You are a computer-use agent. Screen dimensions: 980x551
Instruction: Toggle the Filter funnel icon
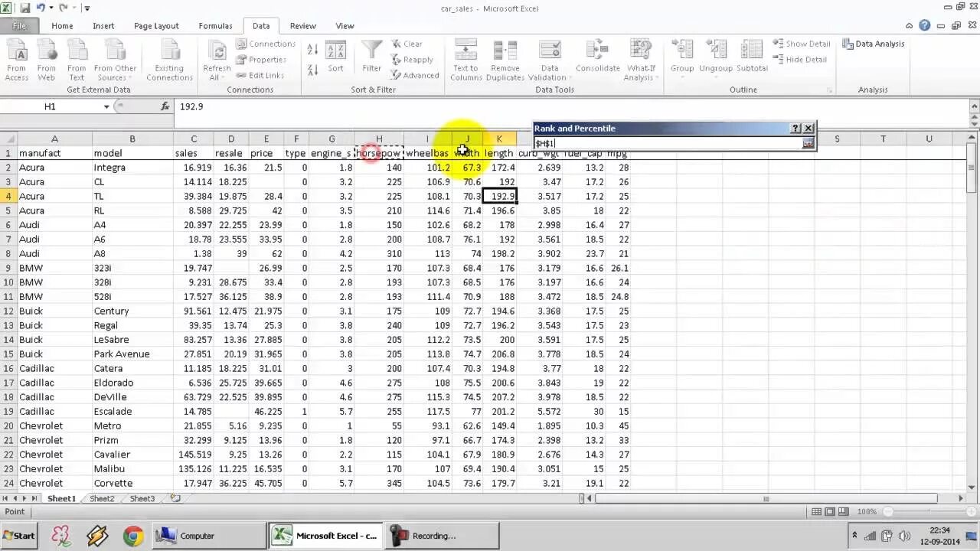pyautogui.click(x=372, y=58)
